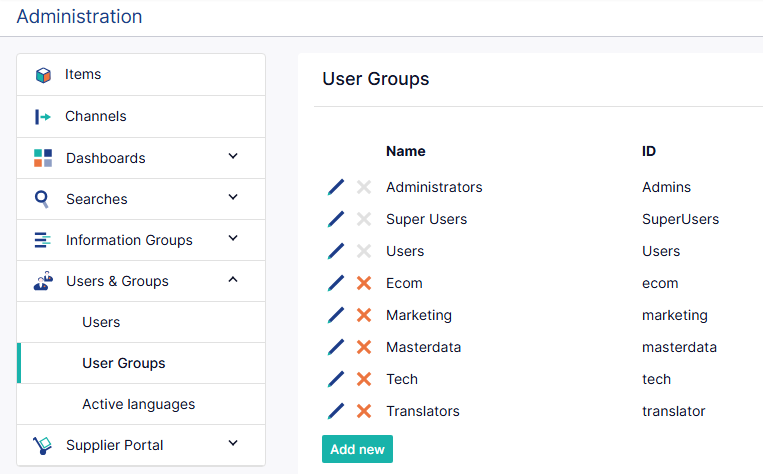The height and width of the screenshot is (474, 763).
Task: Select the User Groups submenu item
Action: click(141, 363)
